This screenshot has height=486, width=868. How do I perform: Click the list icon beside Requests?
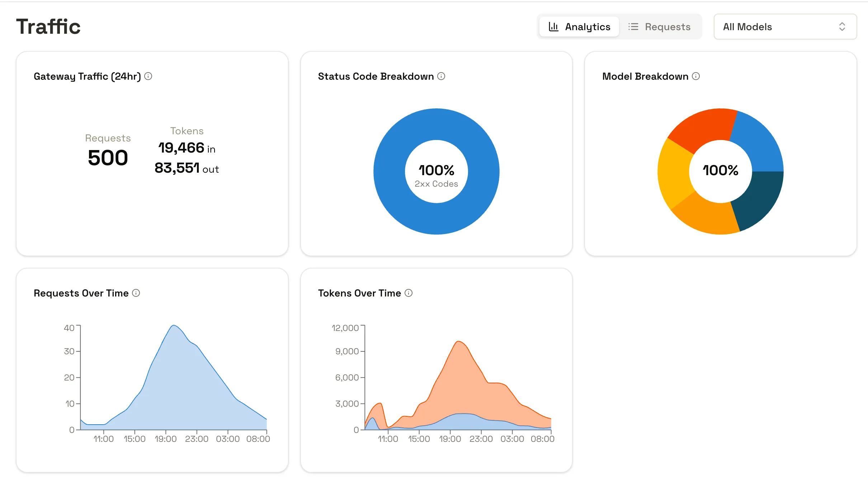tap(633, 26)
